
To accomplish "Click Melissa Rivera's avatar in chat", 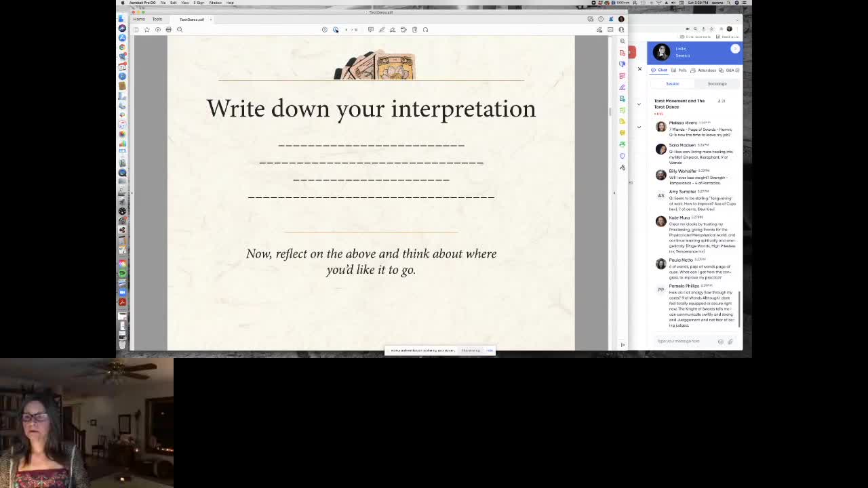I will [x=661, y=127].
